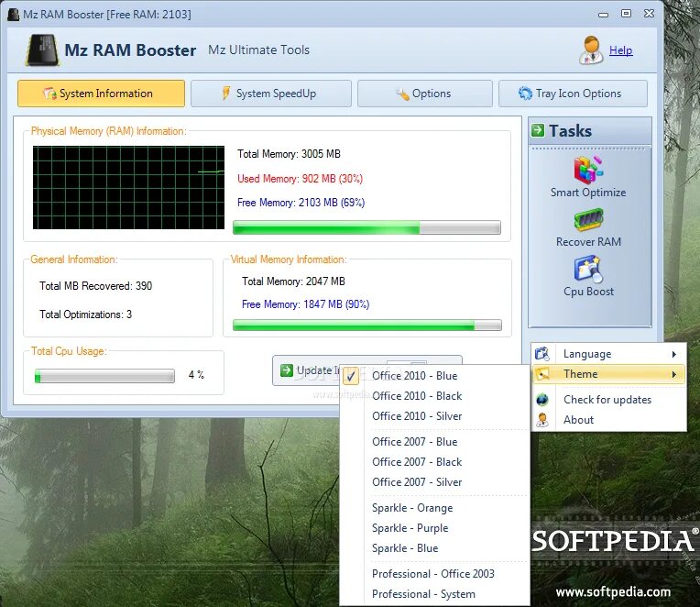The image size is (700, 607).
Task: Expand the Theme submenu arrow
Action: (x=674, y=374)
